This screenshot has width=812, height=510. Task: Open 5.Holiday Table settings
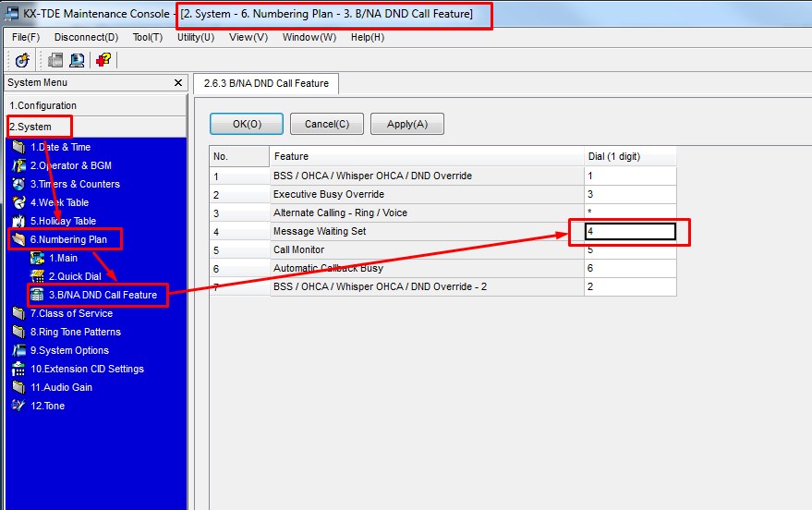click(x=63, y=221)
